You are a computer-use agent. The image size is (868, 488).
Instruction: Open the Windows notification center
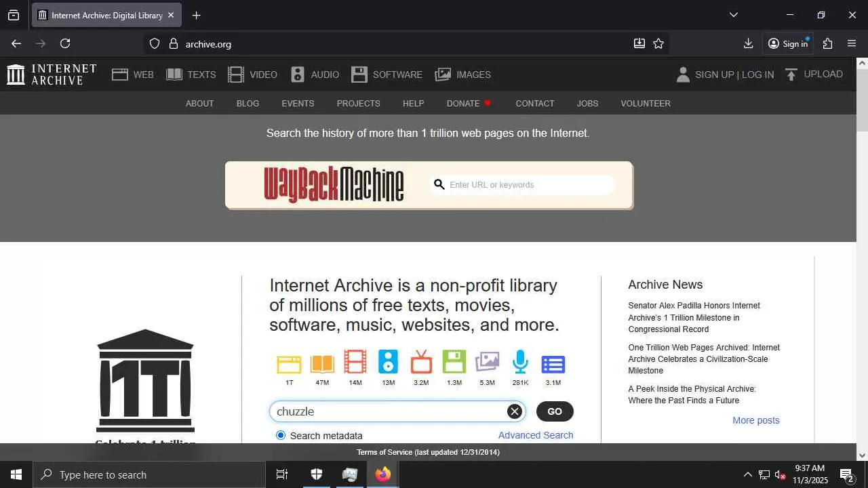pos(846,474)
